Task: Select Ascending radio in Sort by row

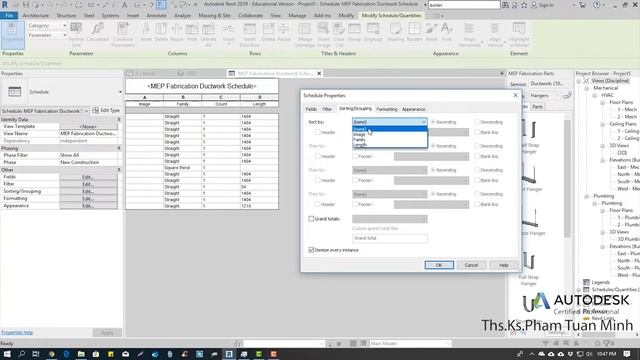Action: [x=433, y=122]
